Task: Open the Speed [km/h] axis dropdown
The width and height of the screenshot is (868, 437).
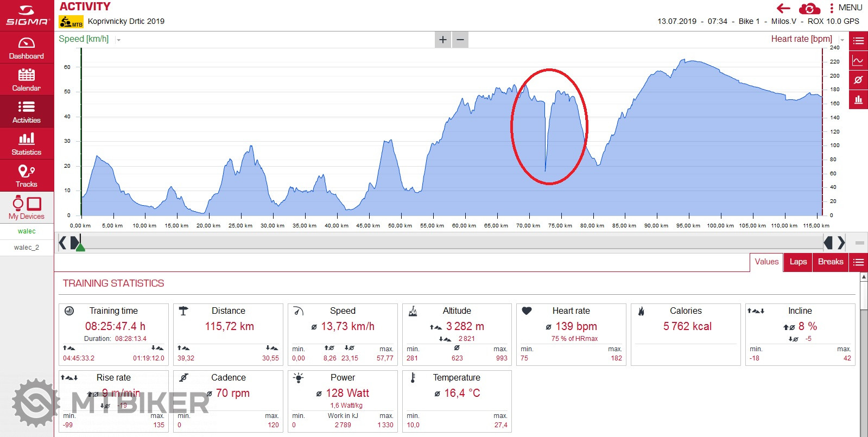Action: click(118, 40)
